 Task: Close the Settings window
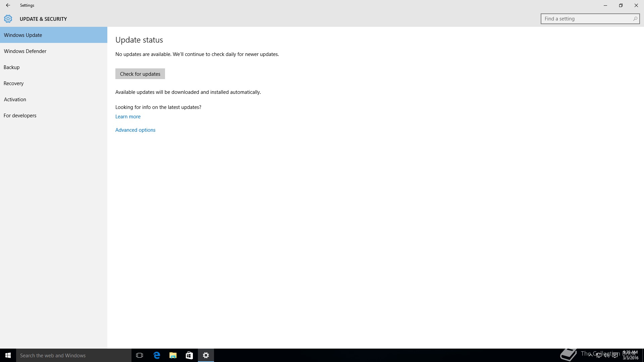(x=636, y=5)
